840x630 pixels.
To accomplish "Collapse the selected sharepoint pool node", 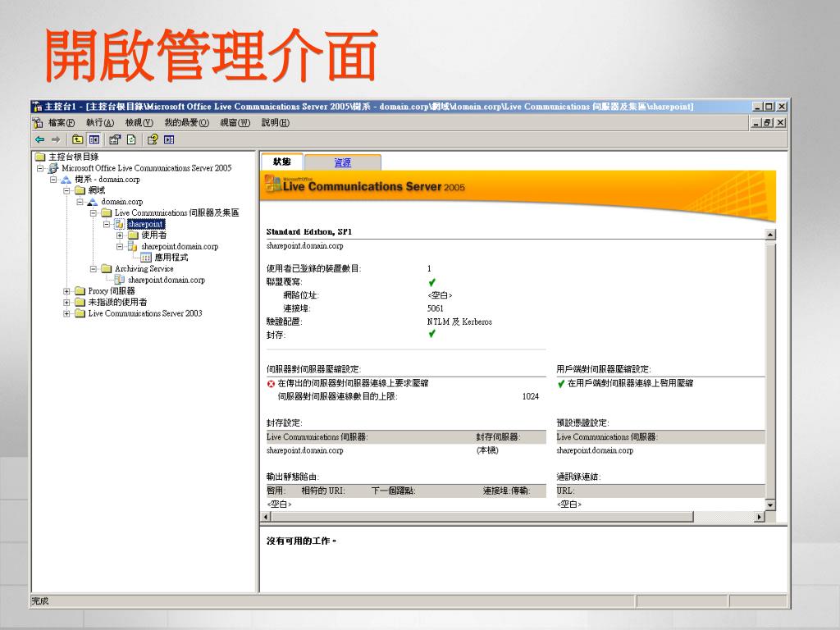I will [x=107, y=225].
